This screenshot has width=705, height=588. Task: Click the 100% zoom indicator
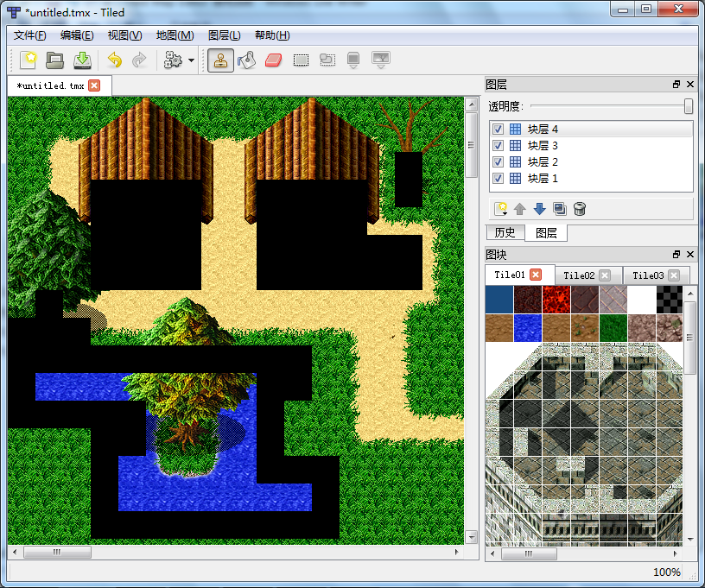coord(666,572)
